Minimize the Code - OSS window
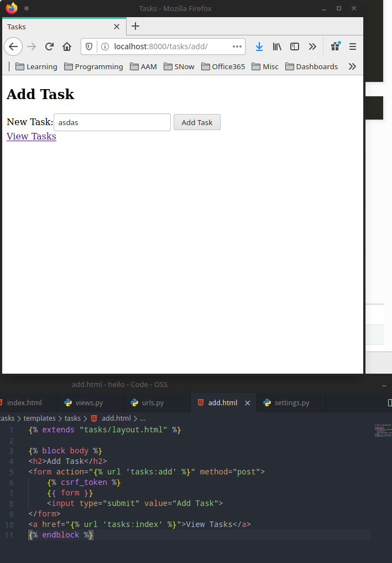The width and height of the screenshot is (392, 563). [384, 385]
